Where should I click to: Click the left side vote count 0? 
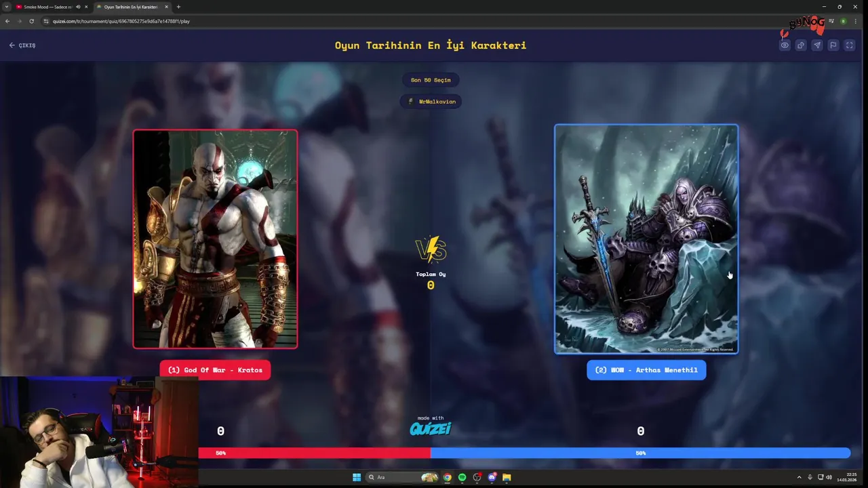pos(220,431)
